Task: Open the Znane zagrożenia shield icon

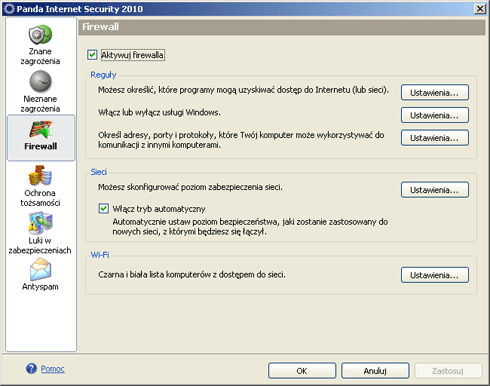Action: 40,34
